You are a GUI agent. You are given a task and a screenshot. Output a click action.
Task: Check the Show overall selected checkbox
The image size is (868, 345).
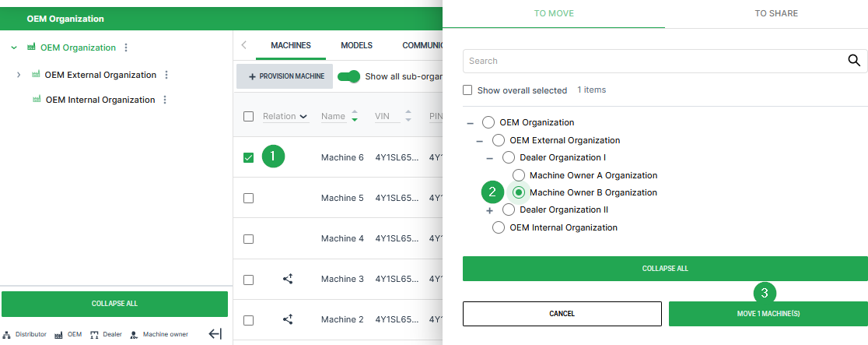click(x=467, y=90)
